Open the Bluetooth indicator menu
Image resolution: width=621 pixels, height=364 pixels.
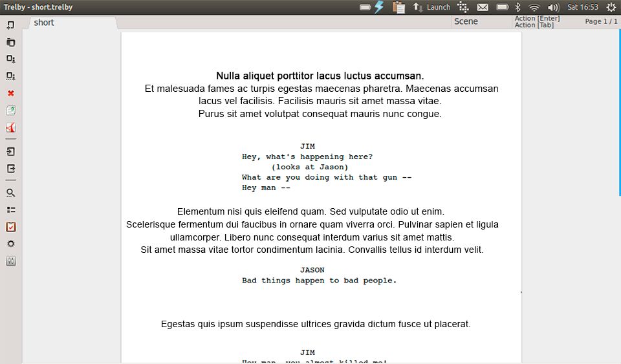point(517,7)
